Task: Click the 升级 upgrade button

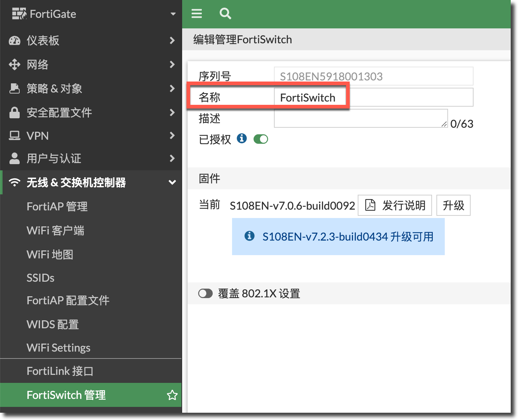Action: pos(453,205)
